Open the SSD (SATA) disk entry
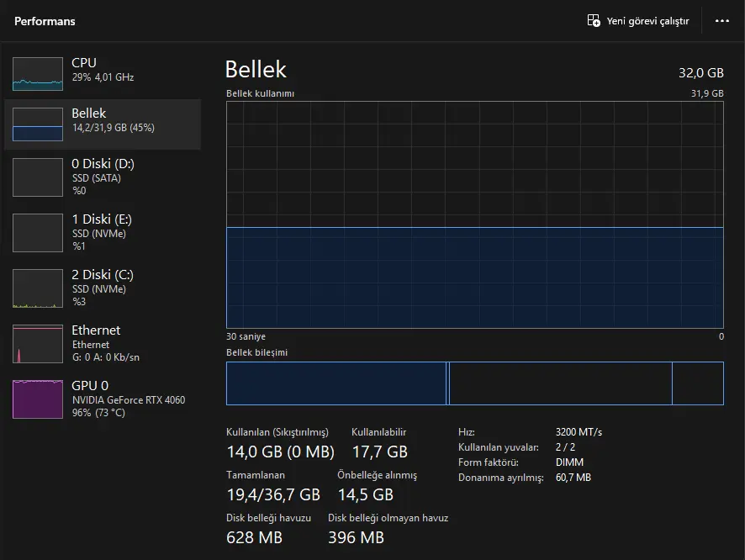745x560 pixels. (x=103, y=177)
